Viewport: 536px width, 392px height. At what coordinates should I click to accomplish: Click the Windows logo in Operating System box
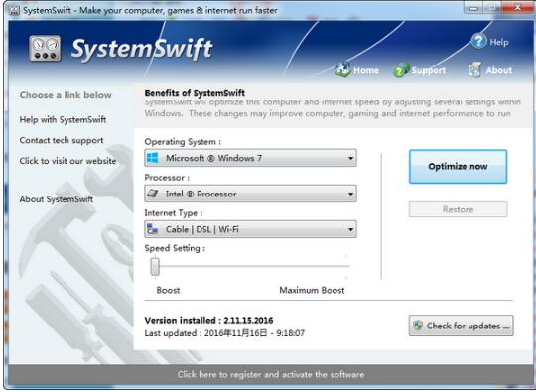tap(153, 158)
